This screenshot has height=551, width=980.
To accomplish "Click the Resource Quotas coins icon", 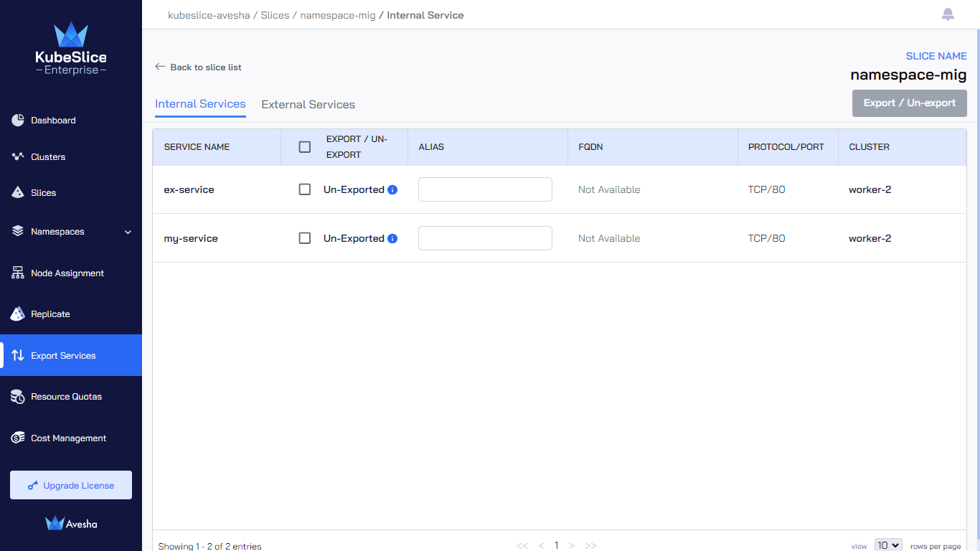I will point(18,396).
